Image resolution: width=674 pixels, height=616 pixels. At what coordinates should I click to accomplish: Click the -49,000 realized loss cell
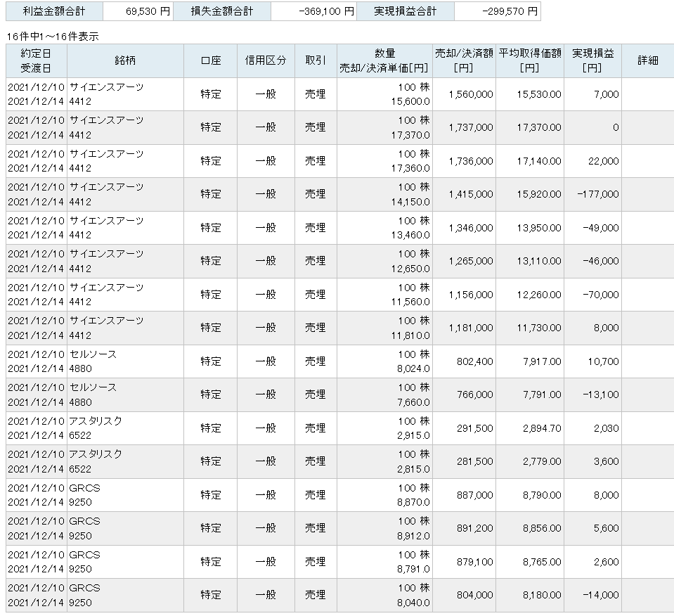coord(592,228)
